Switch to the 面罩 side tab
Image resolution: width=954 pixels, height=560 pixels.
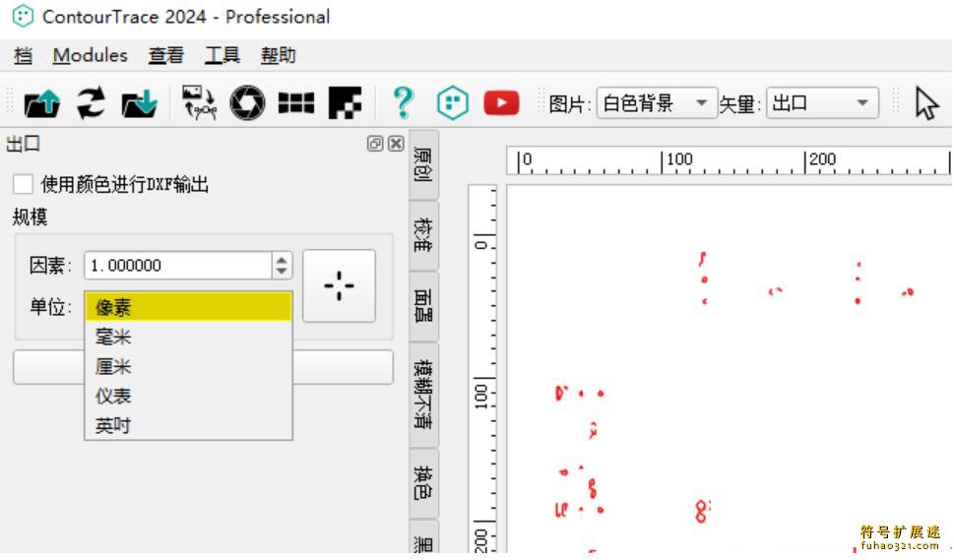pyautogui.click(x=424, y=306)
